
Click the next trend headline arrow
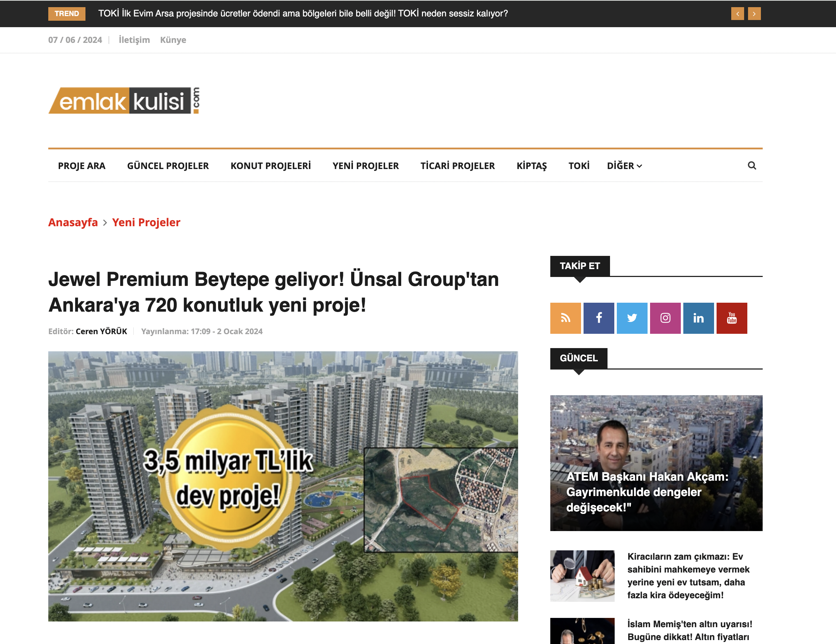[754, 14]
